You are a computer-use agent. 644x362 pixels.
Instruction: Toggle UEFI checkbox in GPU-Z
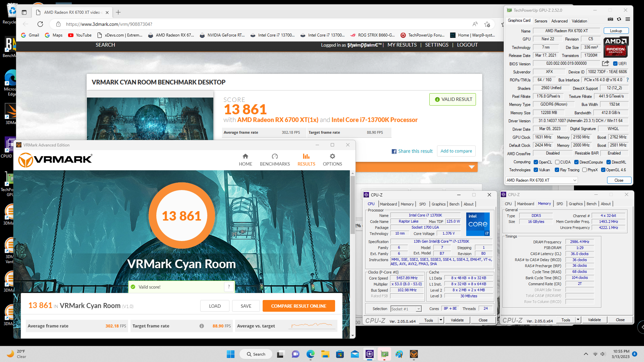[x=615, y=64]
